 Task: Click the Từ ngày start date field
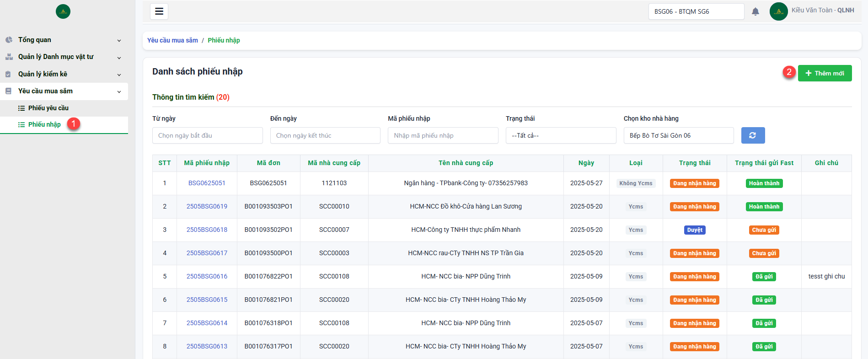click(x=207, y=135)
